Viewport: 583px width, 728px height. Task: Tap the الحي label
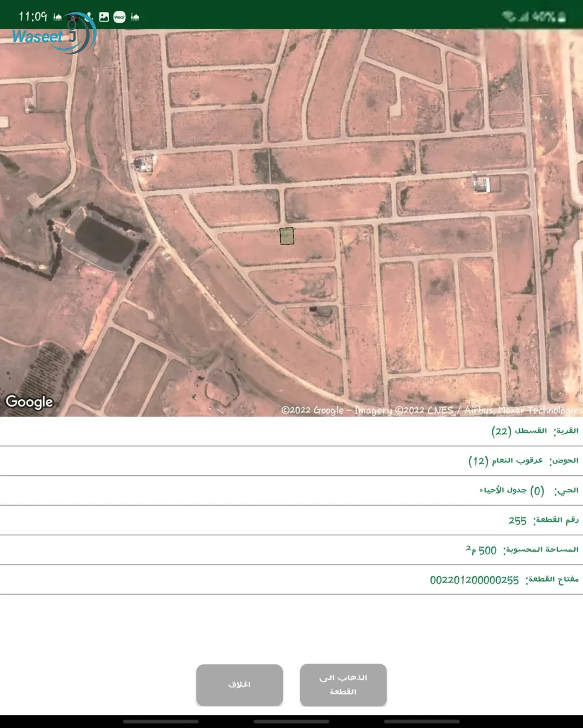566,490
